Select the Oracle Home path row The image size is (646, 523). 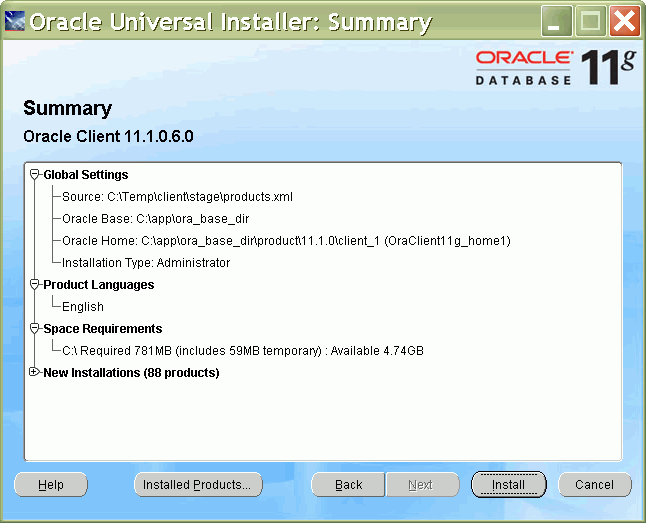click(286, 241)
